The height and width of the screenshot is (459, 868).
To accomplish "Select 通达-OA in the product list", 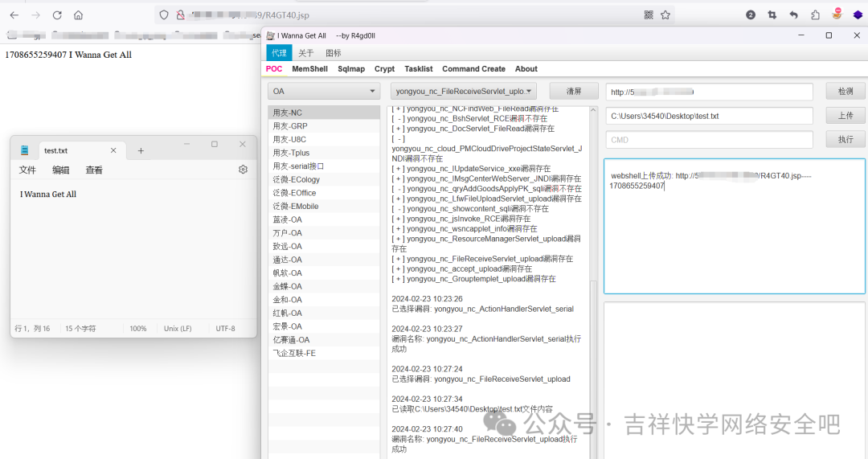I will 324,260.
